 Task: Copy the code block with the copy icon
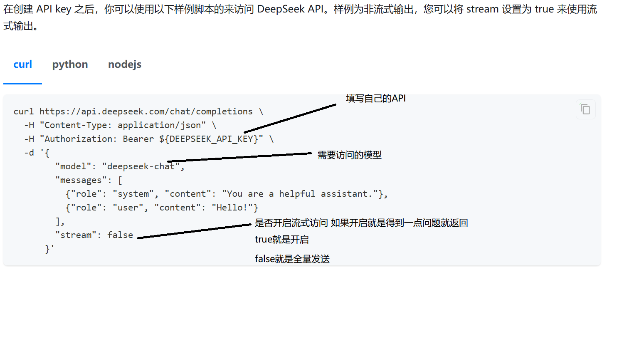point(585,109)
